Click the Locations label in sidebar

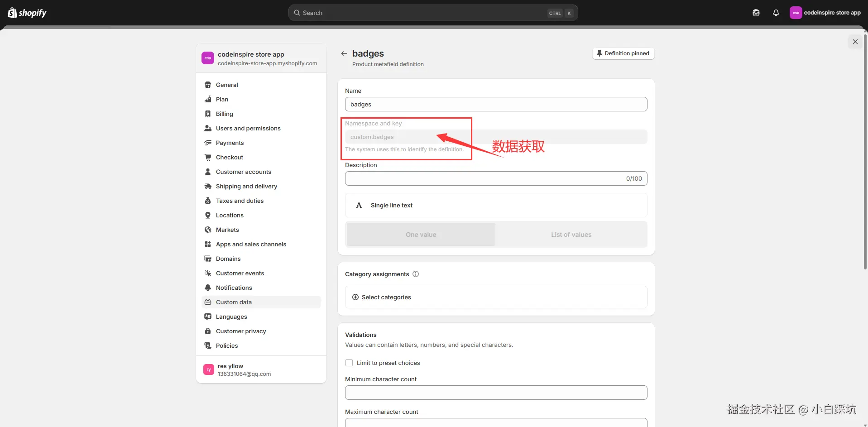click(x=230, y=215)
